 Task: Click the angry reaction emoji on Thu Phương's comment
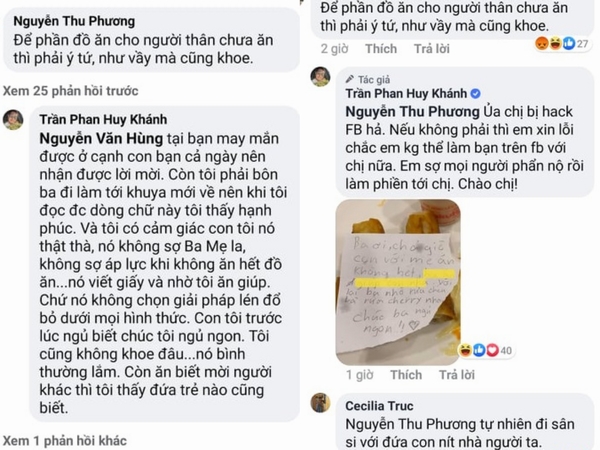tap(542, 44)
